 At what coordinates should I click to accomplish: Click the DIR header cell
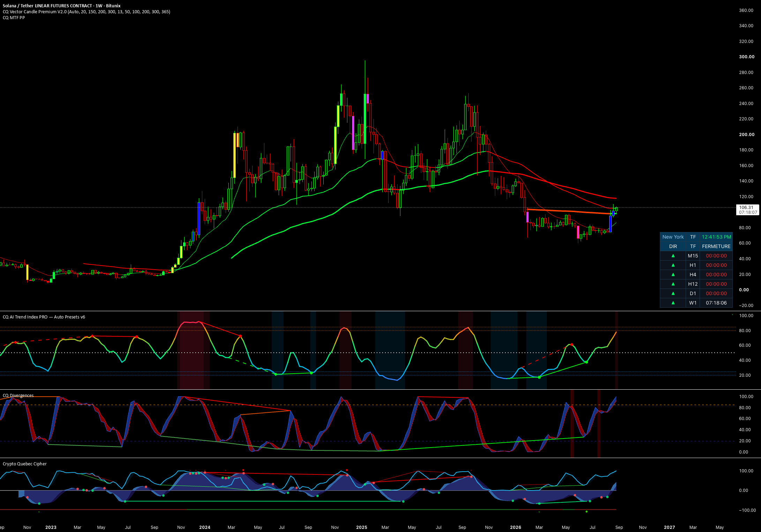pos(673,246)
